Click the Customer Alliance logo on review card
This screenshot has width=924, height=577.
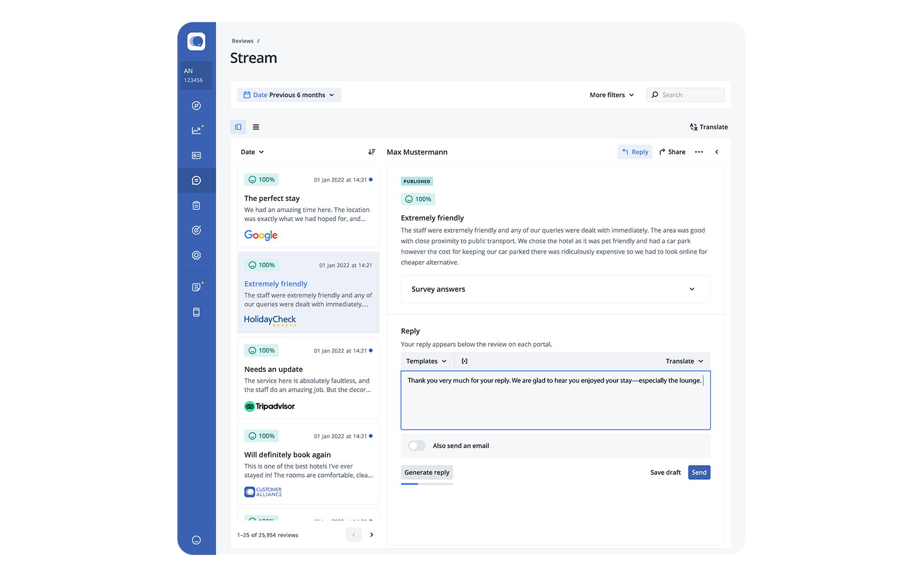pos(263,492)
